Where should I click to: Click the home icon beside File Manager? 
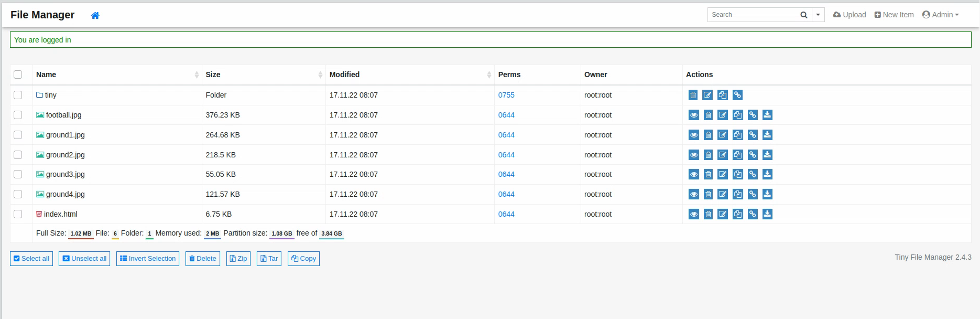[x=95, y=15]
